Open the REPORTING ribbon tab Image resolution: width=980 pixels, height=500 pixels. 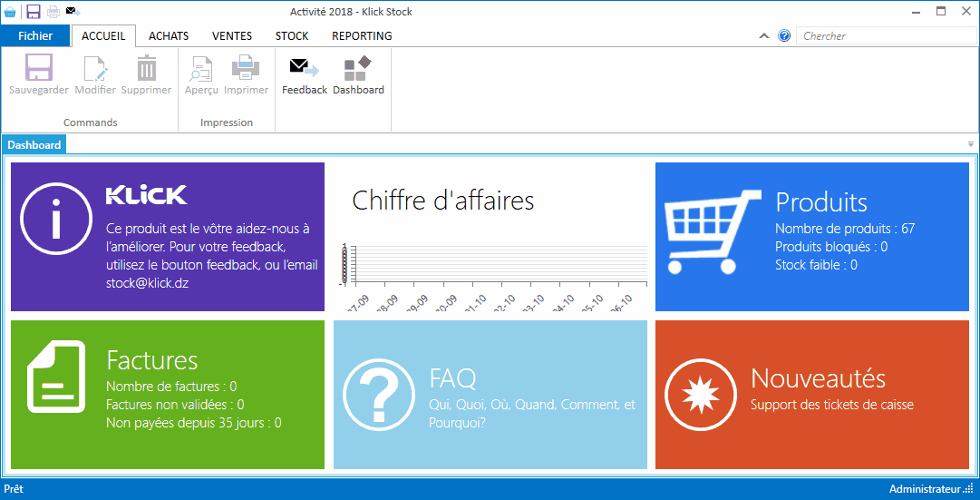pyautogui.click(x=362, y=36)
